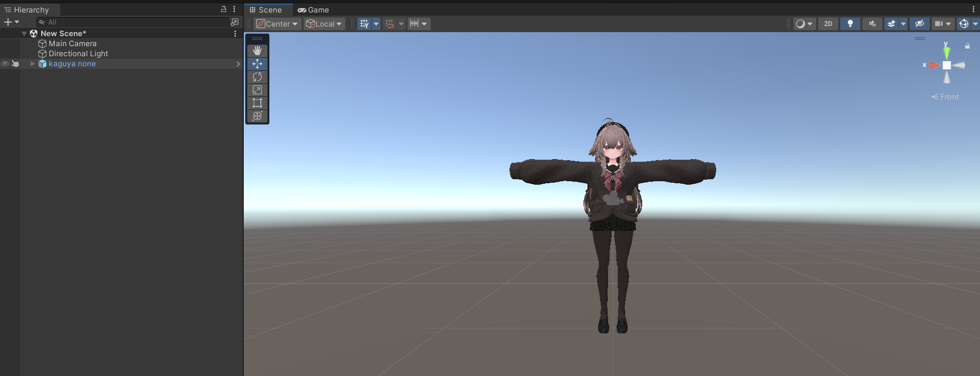Screen dimensions: 980x376
Task: Toggle hidden objects visibility button
Action: pos(920,24)
